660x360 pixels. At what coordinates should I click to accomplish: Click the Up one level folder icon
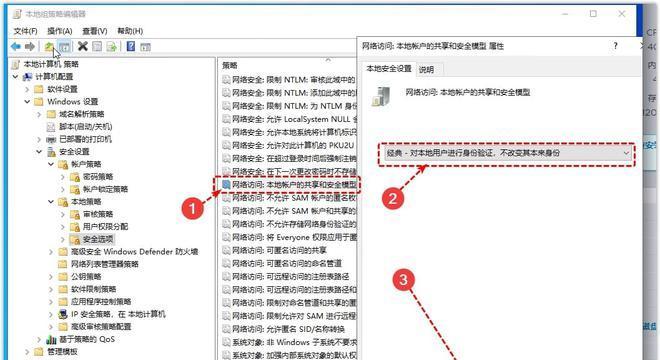(x=49, y=46)
